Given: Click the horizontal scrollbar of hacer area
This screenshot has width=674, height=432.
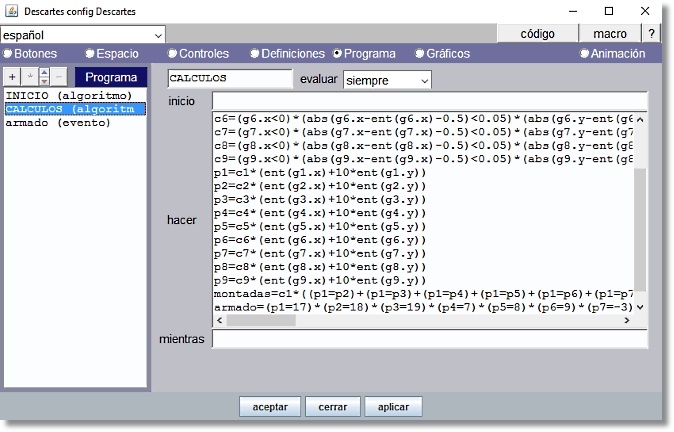Looking at the screenshot, I should [x=422, y=320].
